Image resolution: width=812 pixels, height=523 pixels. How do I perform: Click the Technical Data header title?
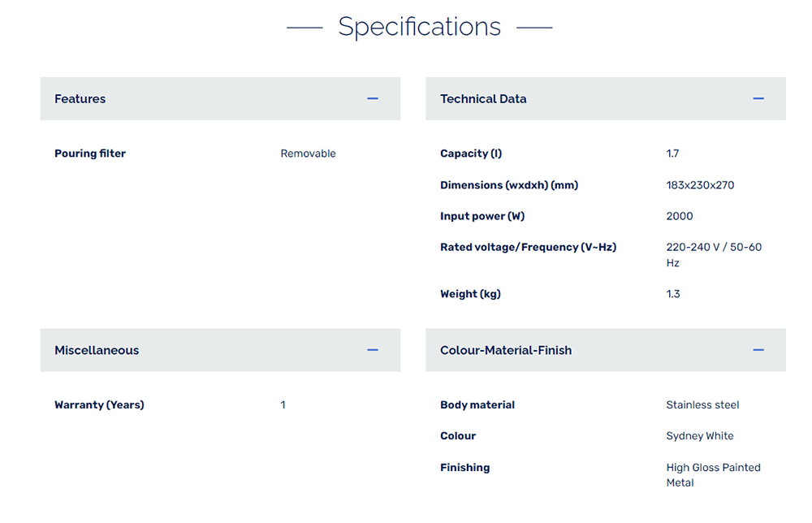pos(483,99)
